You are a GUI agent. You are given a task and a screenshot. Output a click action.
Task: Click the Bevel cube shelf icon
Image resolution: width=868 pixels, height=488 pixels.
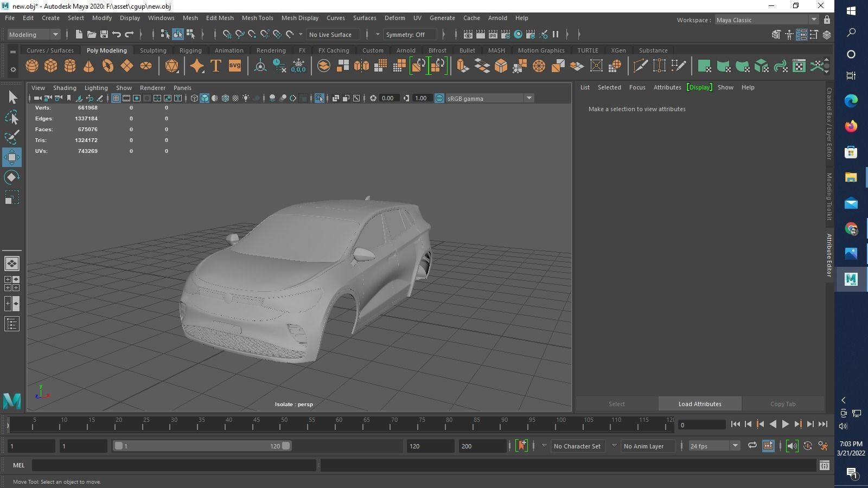(x=501, y=66)
